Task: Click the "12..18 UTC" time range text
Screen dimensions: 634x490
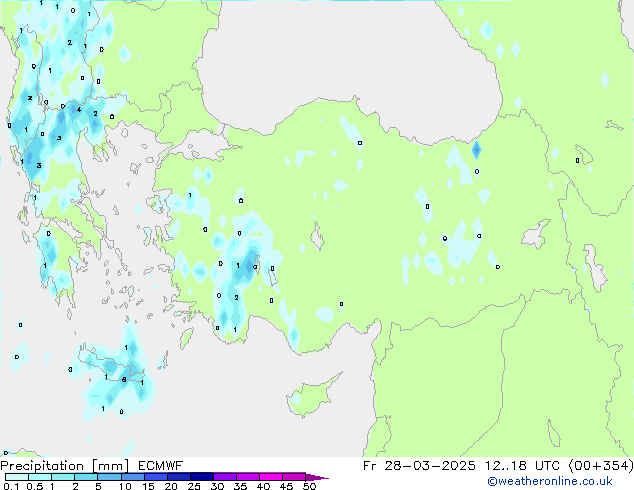Action: (522, 466)
